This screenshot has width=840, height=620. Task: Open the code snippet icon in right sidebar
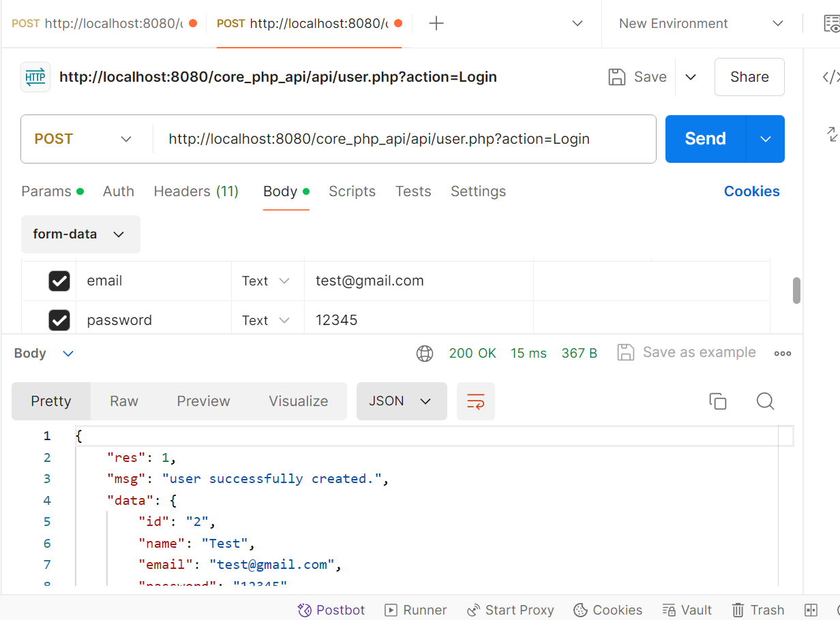click(x=831, y=77)
